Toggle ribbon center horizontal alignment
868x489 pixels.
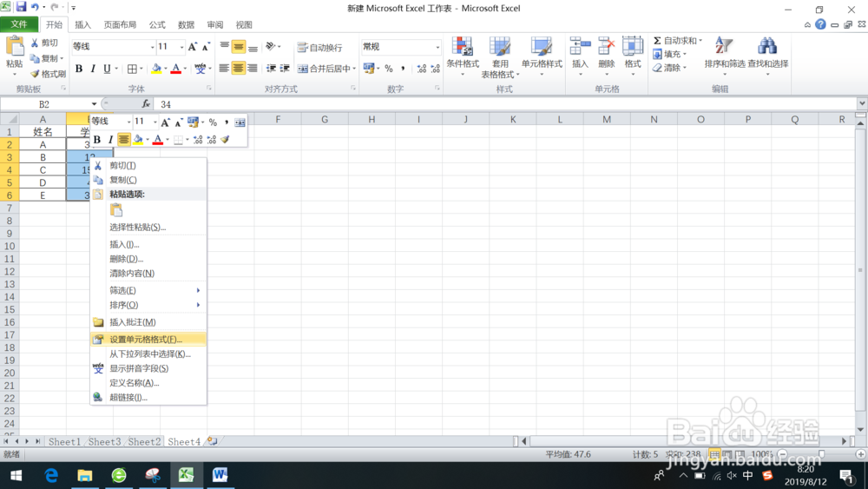tap(238, 69)
